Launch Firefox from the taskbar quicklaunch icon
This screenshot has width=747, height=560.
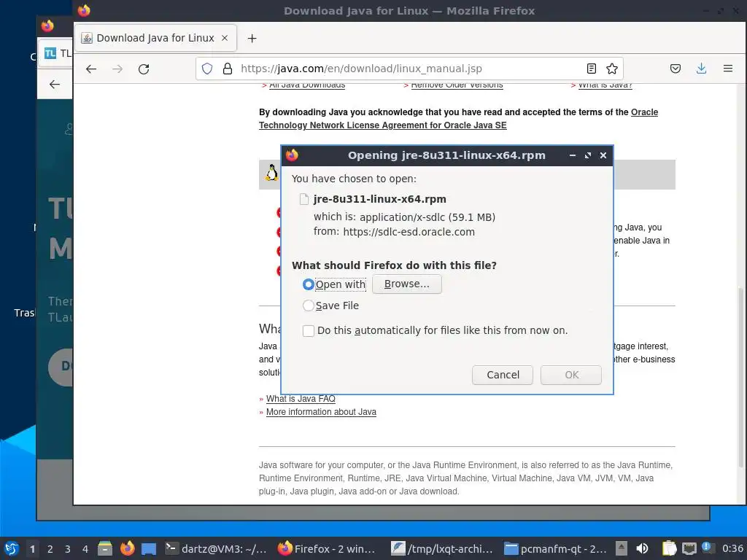pos(127,548)
